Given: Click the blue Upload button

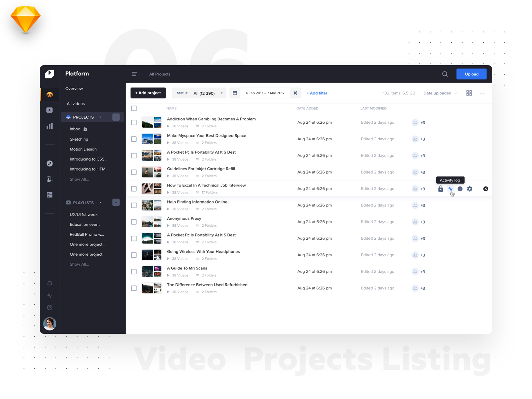Looking at the screenshot, I should click(471, 74).
